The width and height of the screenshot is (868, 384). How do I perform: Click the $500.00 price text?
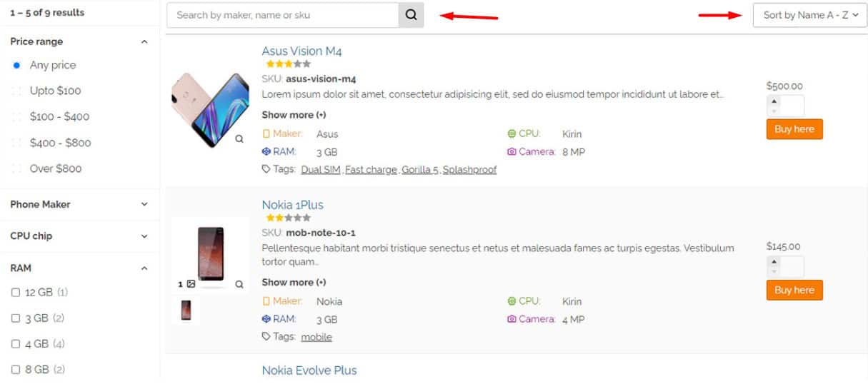(x=784, y=86)
